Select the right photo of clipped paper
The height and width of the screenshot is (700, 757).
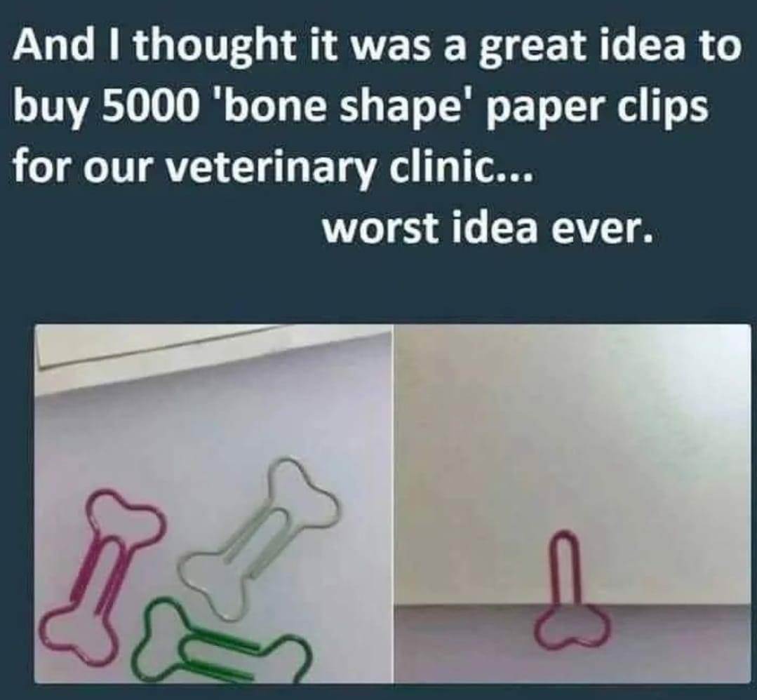[572, 504]
